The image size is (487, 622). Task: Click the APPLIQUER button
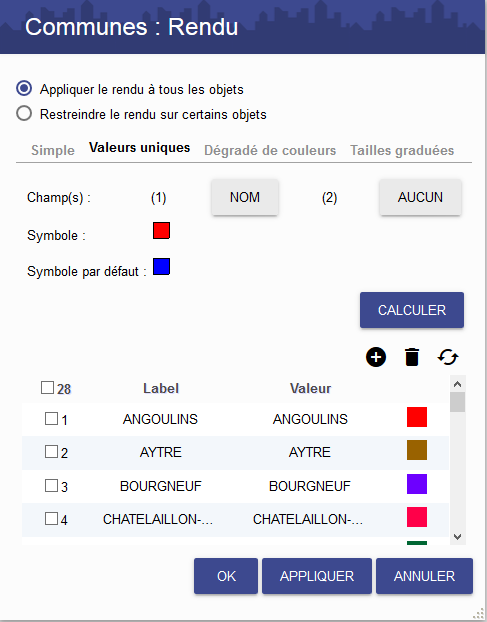317,576
